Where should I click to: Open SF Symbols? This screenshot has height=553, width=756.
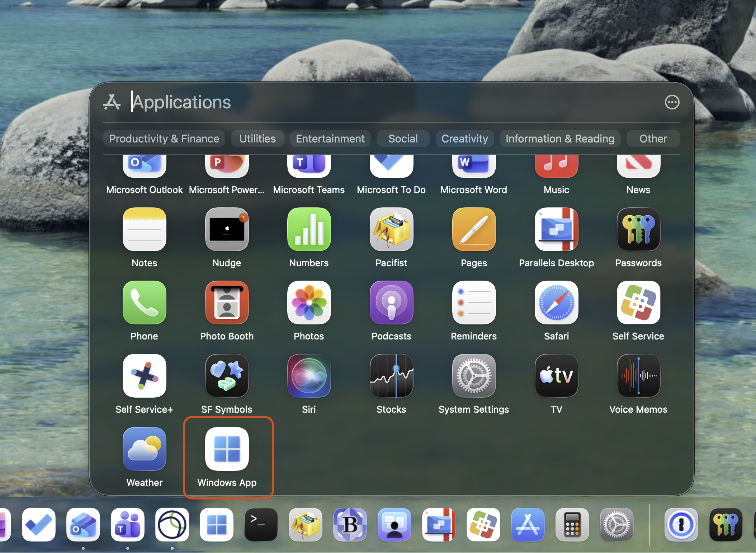coord(227,376)
